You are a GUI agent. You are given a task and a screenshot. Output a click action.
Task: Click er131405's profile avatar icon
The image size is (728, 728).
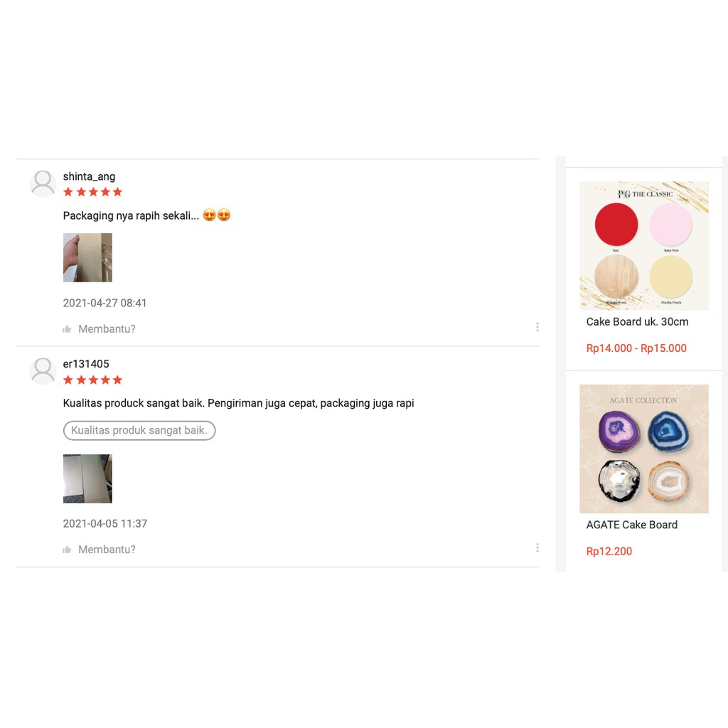pos(43,371)
